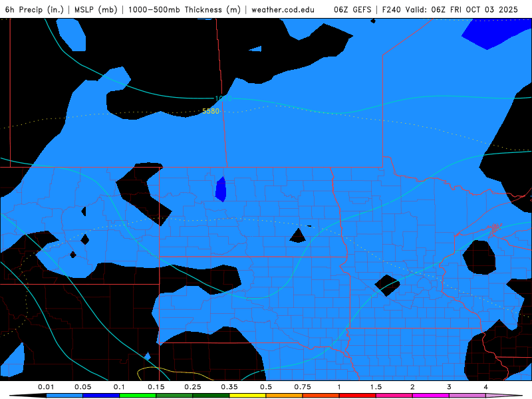Select the medium green 0.15 legend swatch
Image resolution: width=532 pixels, height=399 pixels.
coord(174,396)
